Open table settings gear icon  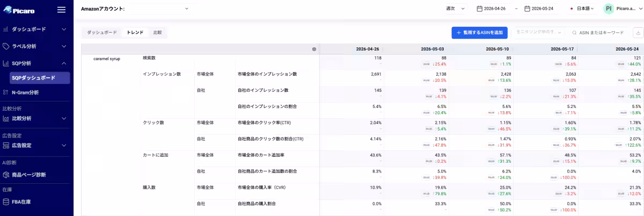tap(314, 49)
